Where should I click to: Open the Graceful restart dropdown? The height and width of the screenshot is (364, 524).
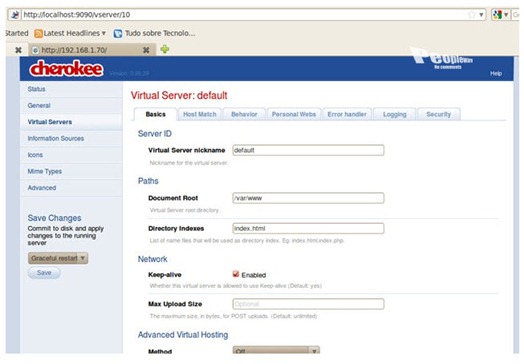pos(58,258)
